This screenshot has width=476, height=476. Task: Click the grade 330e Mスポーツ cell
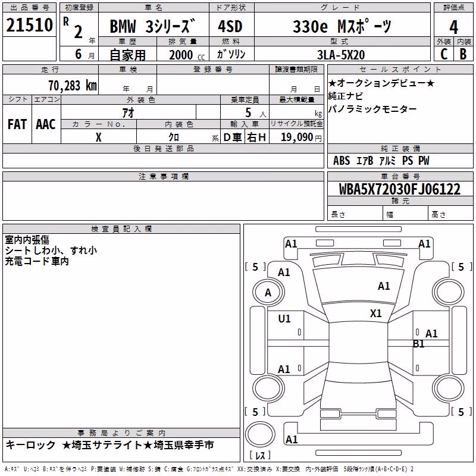coord(343,26)
